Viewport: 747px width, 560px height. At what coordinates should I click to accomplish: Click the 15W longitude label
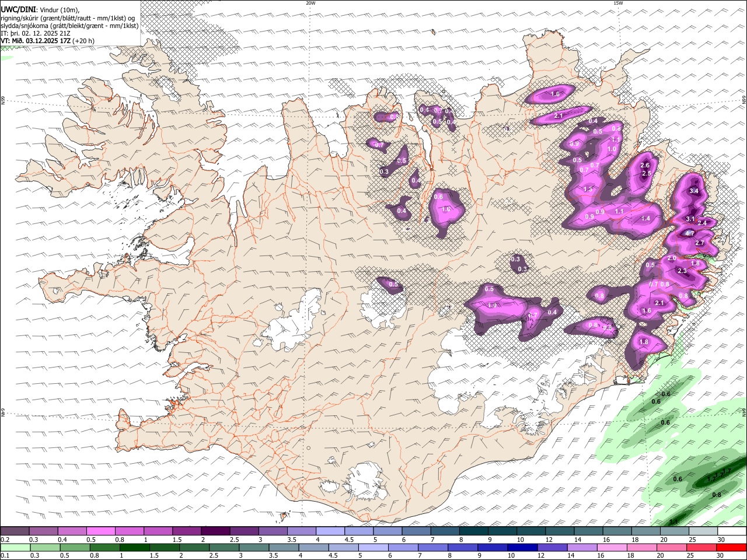(618, 3)
